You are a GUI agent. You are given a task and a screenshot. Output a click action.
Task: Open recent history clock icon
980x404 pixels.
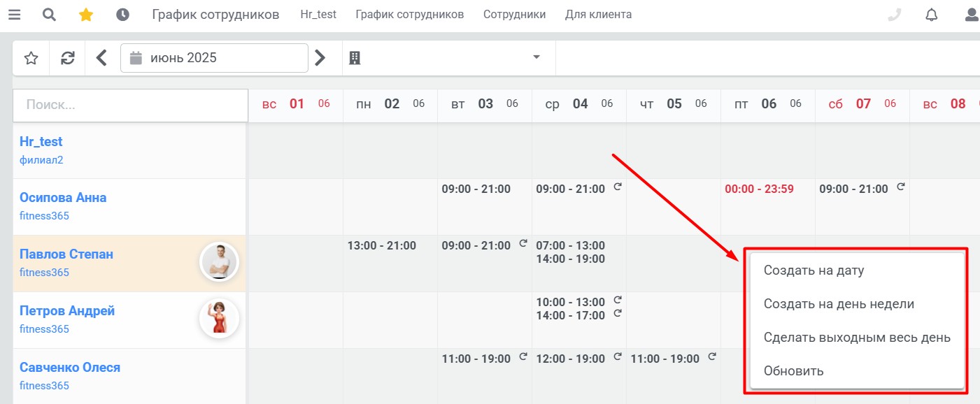[122, 15]
